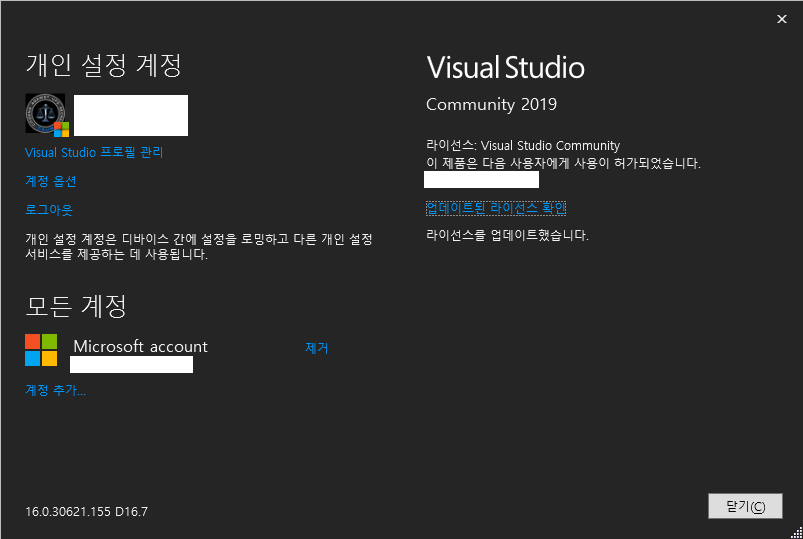Open Visual Studio 프로필 관리 link
Screen dimensions: 803x539
pos(94,153)
